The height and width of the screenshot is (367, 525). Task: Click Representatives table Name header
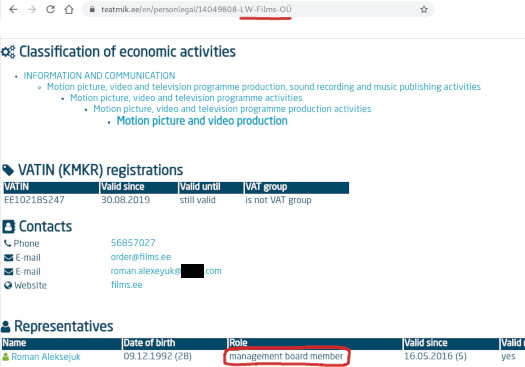coord(62,344)
